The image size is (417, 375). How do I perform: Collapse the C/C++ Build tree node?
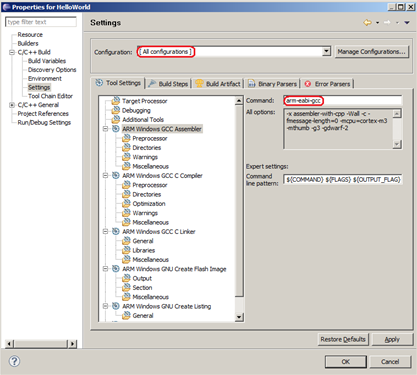pyautogui.click(x=12, y=52)
